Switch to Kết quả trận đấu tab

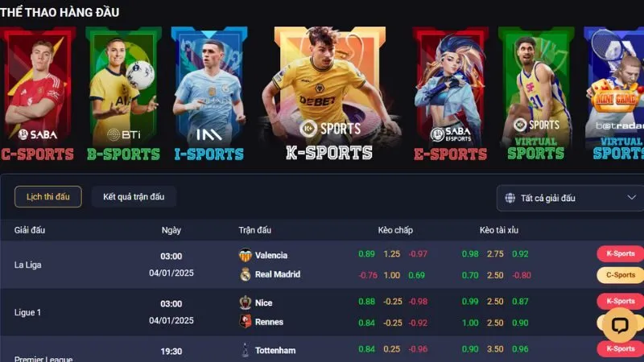[134, 196]
